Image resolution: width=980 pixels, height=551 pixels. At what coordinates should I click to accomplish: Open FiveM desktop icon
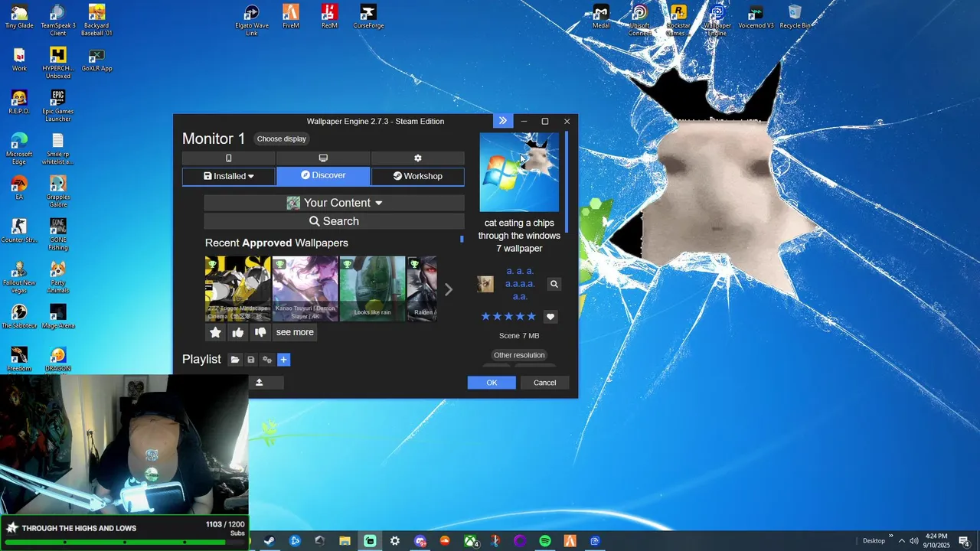point(291,17)
